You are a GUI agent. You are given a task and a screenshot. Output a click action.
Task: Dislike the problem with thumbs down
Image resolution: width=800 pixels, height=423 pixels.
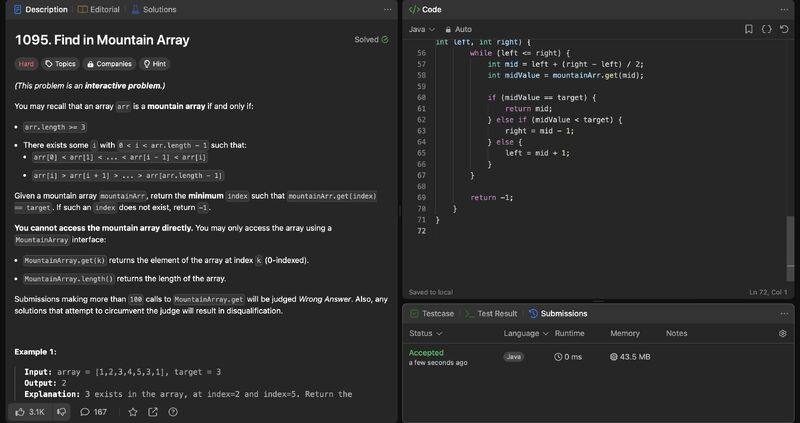[x=61, y=412]
